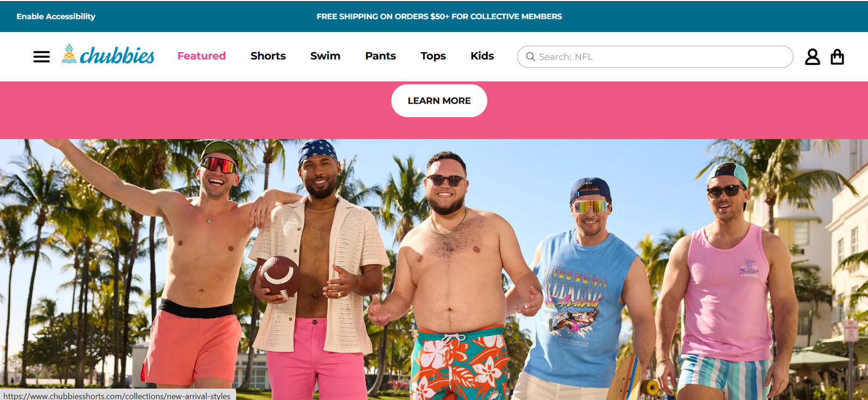
Task: Open the Featured menu
Action: (201, 56)
